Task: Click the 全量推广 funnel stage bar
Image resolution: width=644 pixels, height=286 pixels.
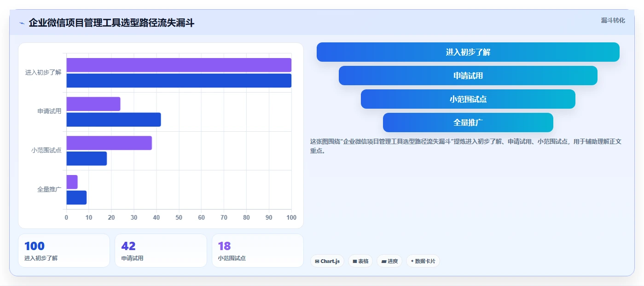Action: [468, 123]
